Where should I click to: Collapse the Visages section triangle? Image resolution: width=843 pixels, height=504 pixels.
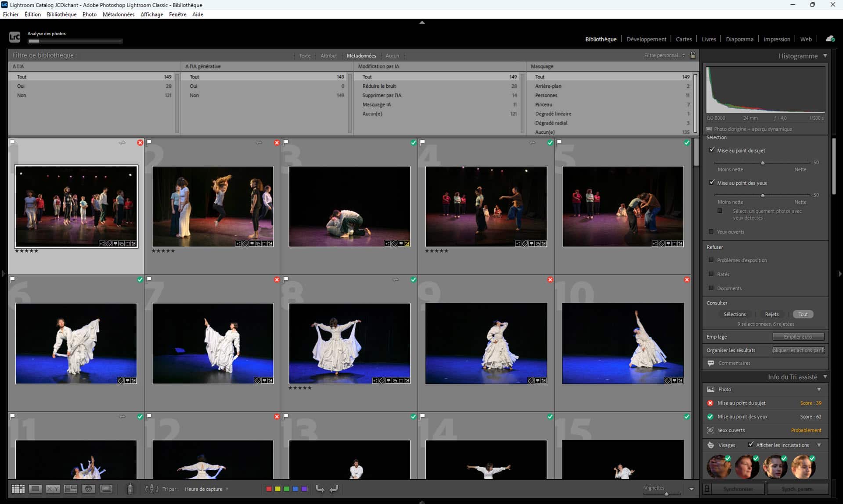coord(819,445)
